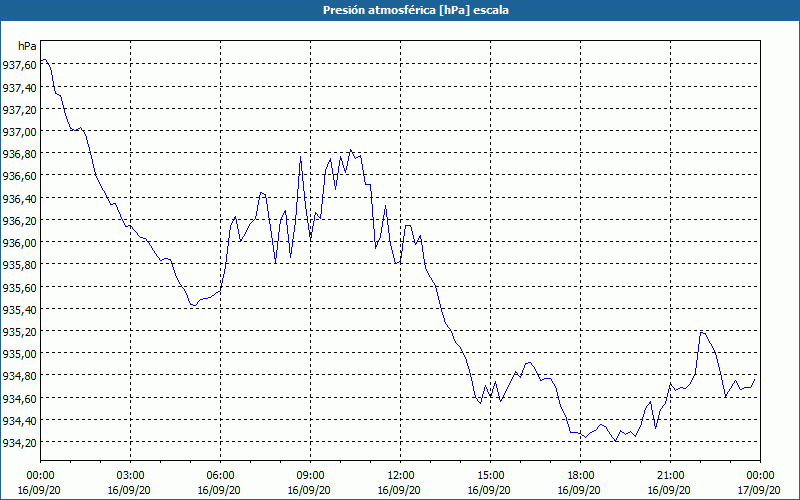Click the evening peak near 22:00
The height and width of the screenshot is (500, 800).
pyautogui.click(x=703, y=332)
